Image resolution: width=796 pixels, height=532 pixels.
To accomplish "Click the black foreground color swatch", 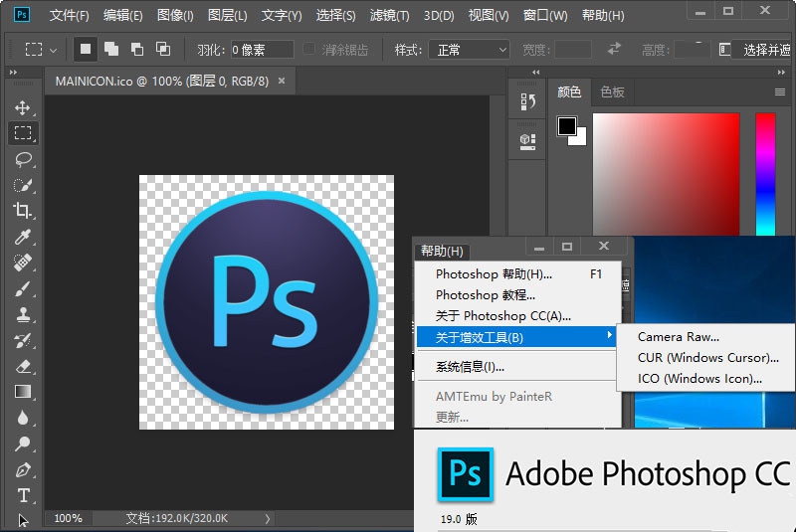I will [x=566, y=126].
